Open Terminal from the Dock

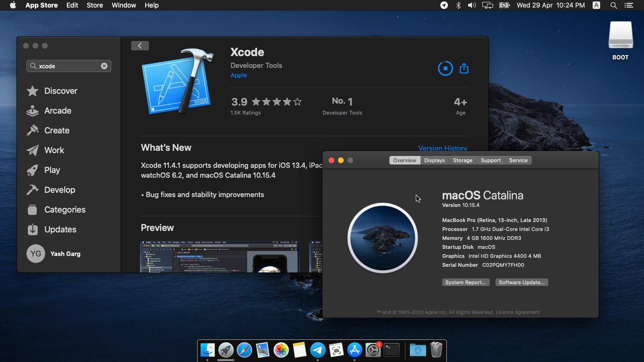pos(391,350)
